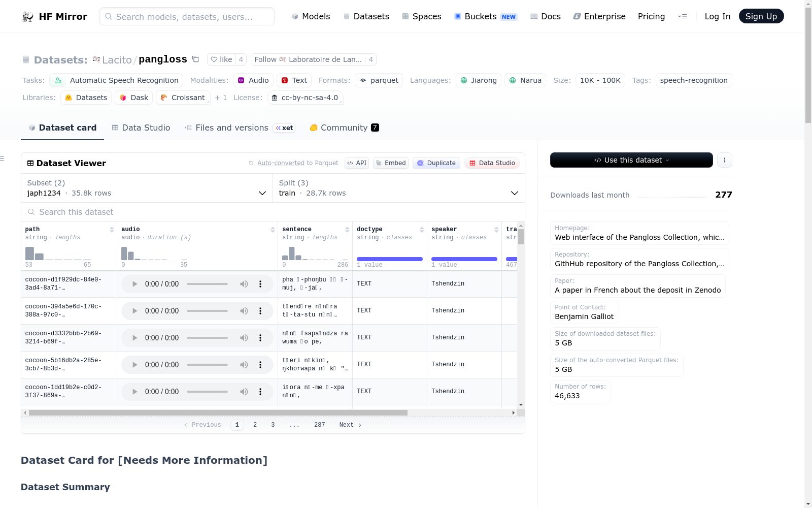This screenshot has height=508, width=812.
Task: Open the Use this dataset dropdown
Action: click(x=631, y=160)
